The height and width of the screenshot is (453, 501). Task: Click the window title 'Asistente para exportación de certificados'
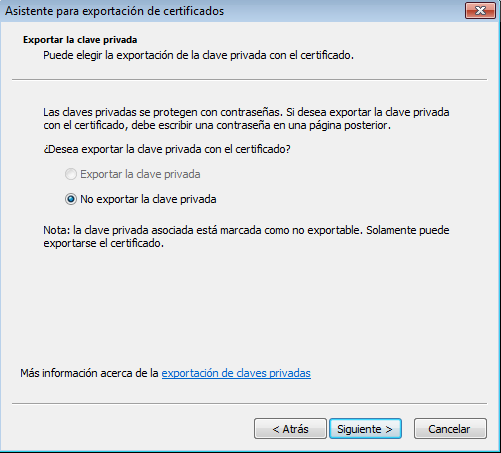[115, 11]
